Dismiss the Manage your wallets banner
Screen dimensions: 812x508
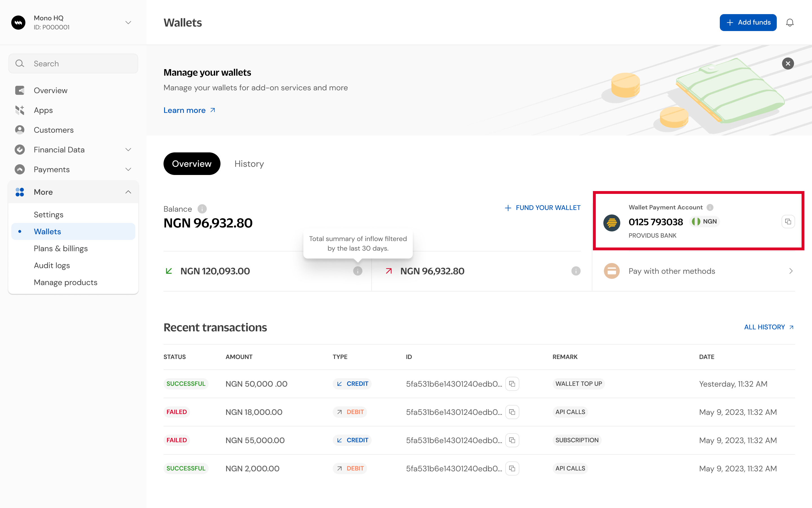(788, 63)
